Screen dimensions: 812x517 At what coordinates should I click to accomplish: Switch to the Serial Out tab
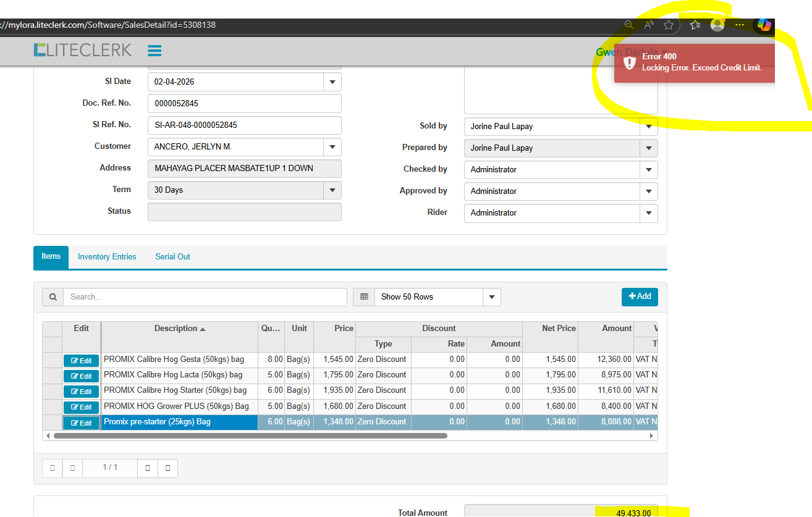point(172,257)
